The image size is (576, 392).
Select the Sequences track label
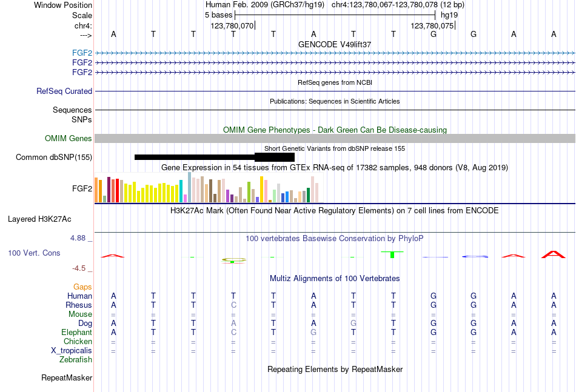(x=72, y=110)
